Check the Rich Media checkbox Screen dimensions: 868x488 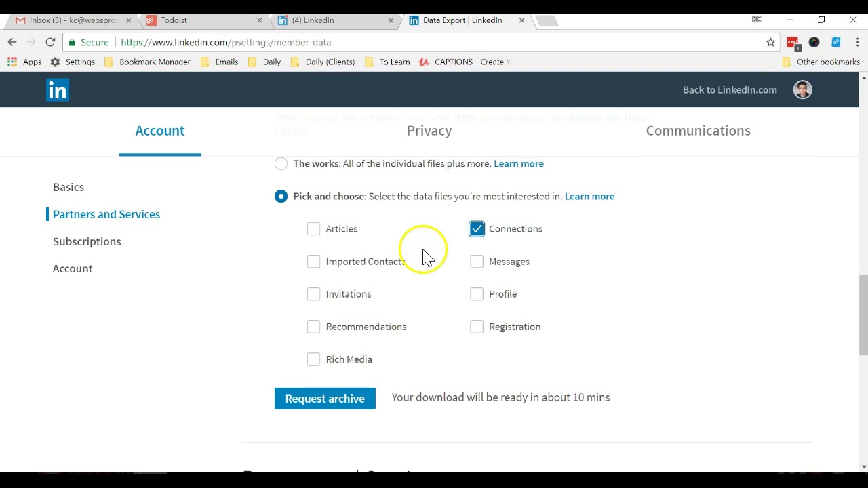(x=313, y=359)
